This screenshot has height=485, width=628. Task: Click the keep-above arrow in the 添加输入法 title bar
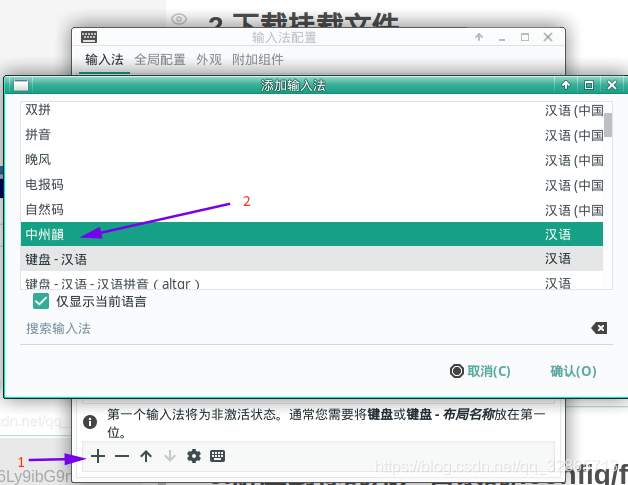566,85
